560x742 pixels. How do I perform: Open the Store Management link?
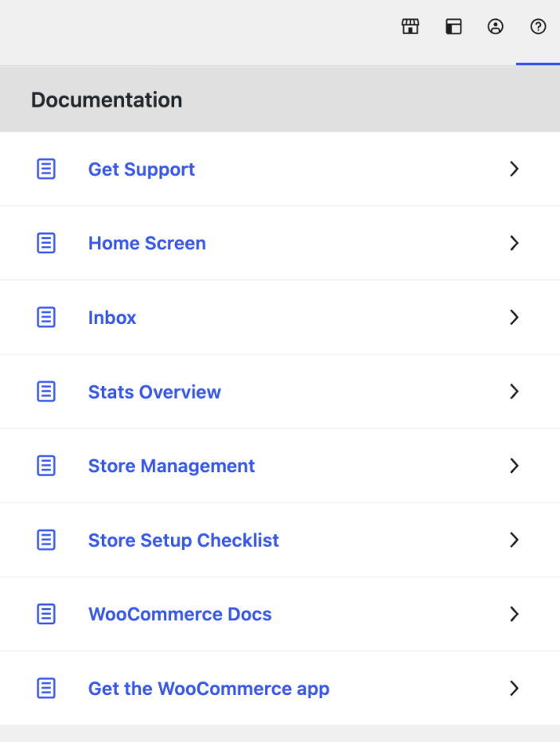[172, 466]
